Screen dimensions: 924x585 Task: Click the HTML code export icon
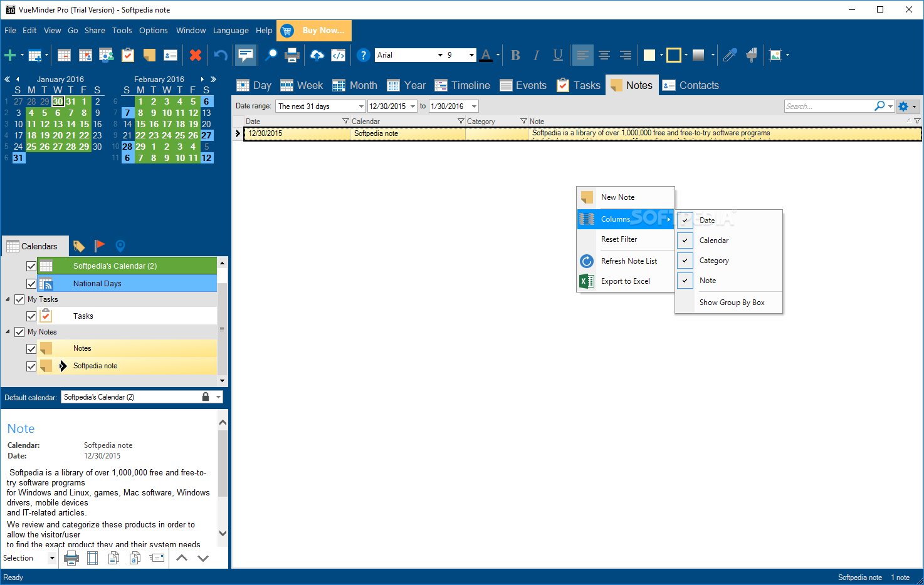[339, 55]
